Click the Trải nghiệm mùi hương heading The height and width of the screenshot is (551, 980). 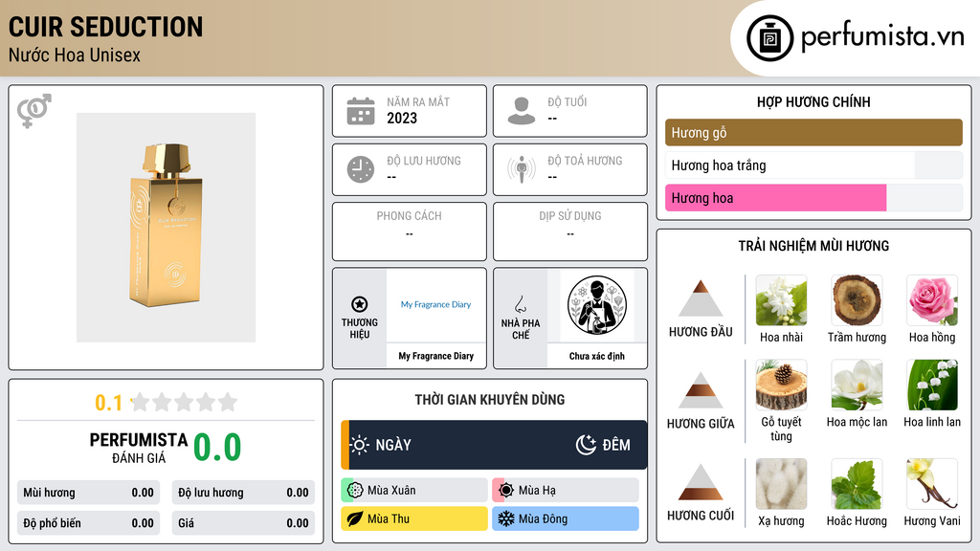click(x=813, y=246)
